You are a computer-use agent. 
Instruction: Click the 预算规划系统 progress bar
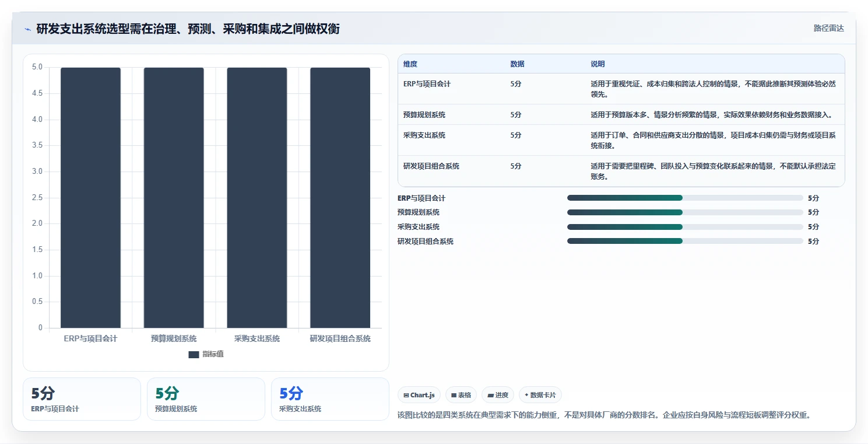pyautogui.click(x=685, y=212)
